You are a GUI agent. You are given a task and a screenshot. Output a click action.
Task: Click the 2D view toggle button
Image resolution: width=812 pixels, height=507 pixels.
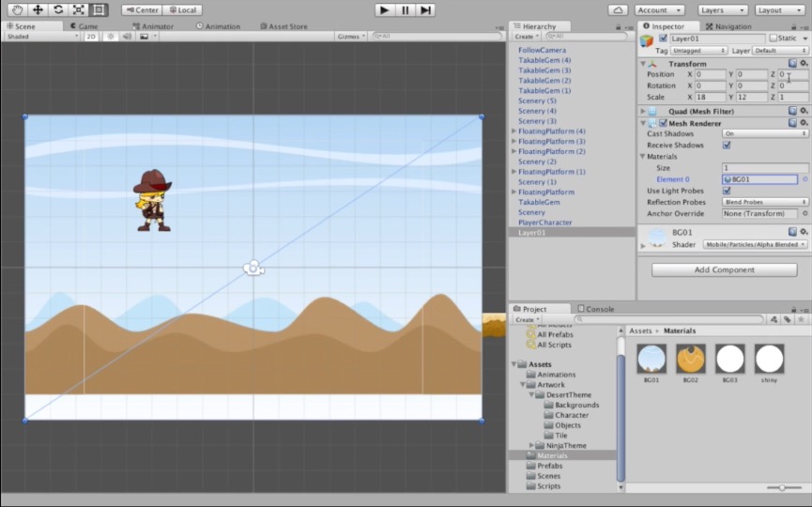pos(91,37)
